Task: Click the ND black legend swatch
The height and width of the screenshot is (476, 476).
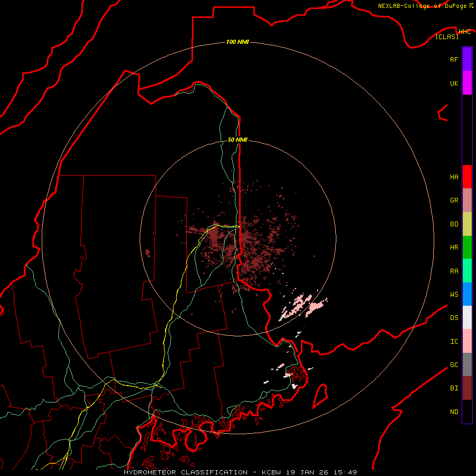Action: [x=467, y=411]
